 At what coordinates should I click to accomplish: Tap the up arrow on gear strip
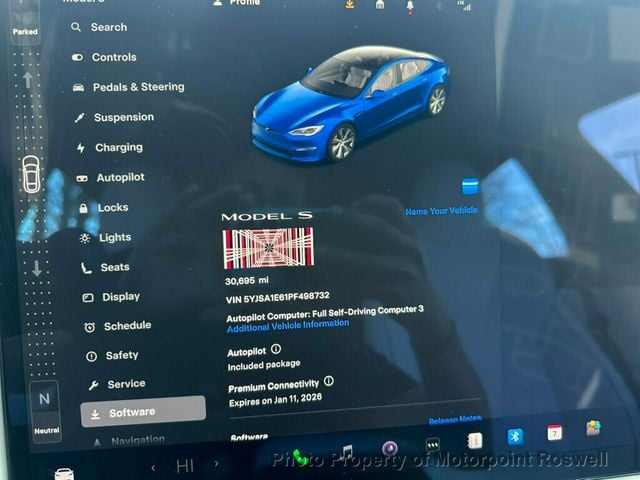click(x=27, y=80)
